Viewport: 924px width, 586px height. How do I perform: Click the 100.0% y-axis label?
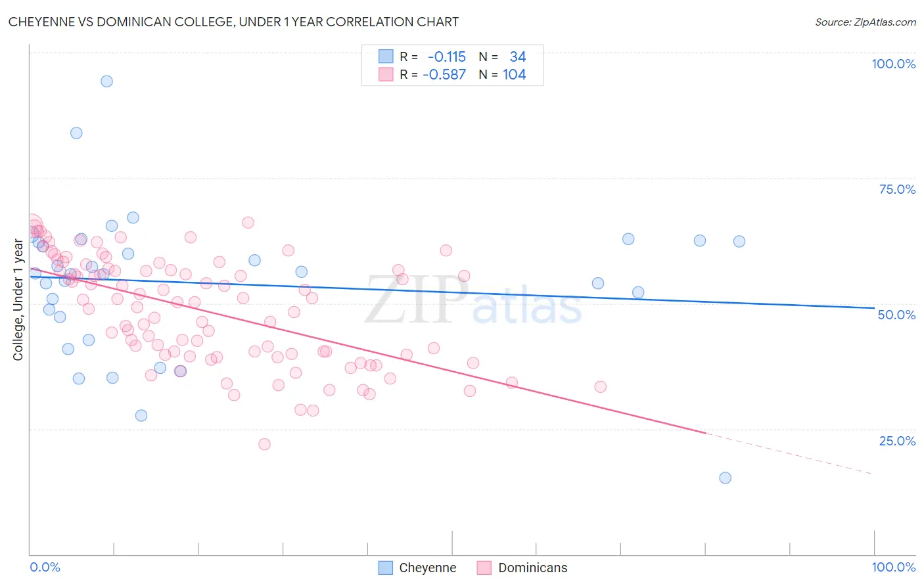pos(893,64)
